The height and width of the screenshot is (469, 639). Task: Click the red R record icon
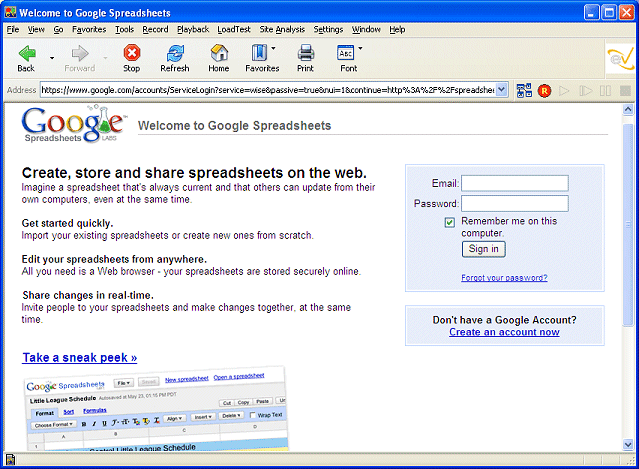(x=544, y=90)
